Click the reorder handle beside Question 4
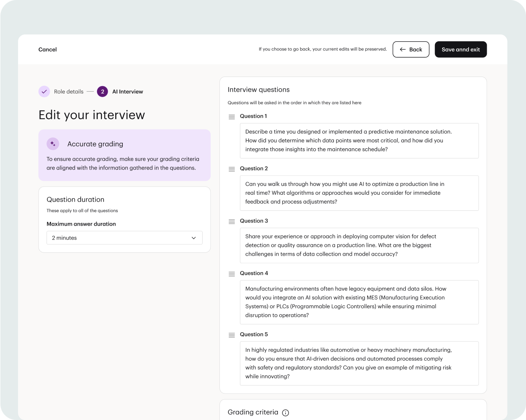This screenshot has width=526, height=420. [232, 274]
